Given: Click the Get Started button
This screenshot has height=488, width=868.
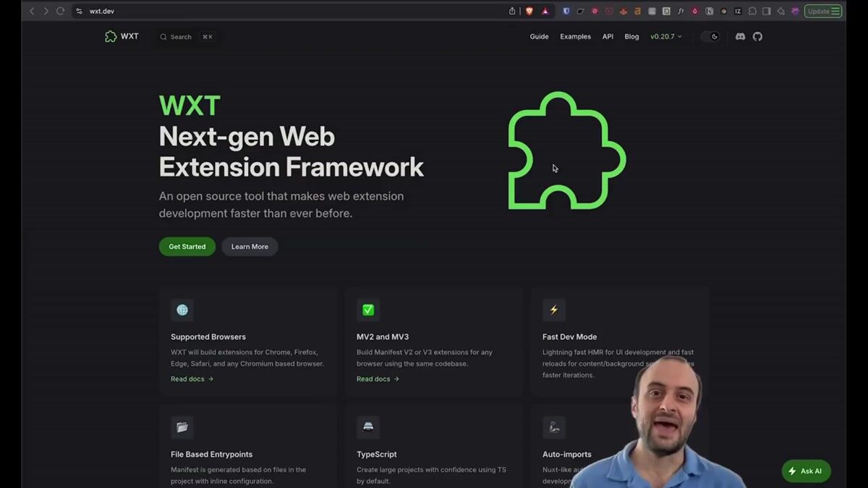Looking at the screenshot, I should [187, 246].
